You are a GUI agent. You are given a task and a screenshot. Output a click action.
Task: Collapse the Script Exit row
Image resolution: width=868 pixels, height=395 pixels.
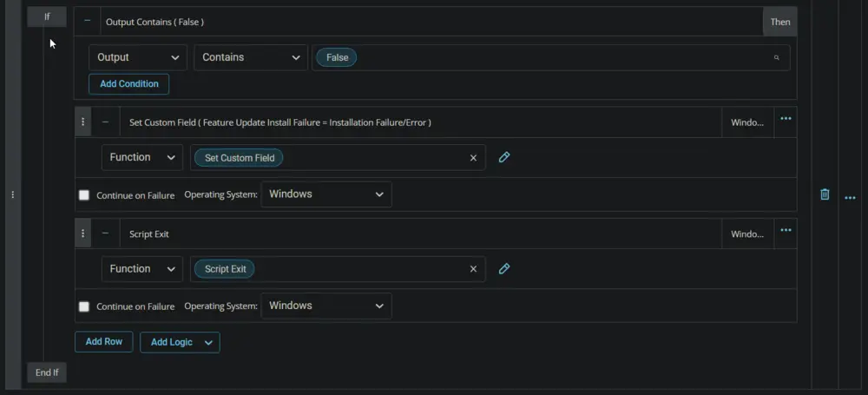click(x=105, y=234)
